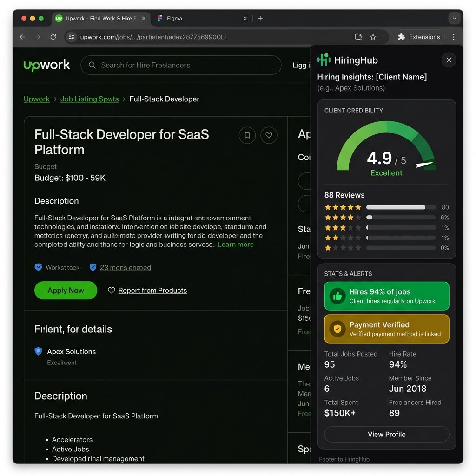This screenshot has height=476, width=476.
Task: Click the one-star row stars
Action: tap(343, 248)
